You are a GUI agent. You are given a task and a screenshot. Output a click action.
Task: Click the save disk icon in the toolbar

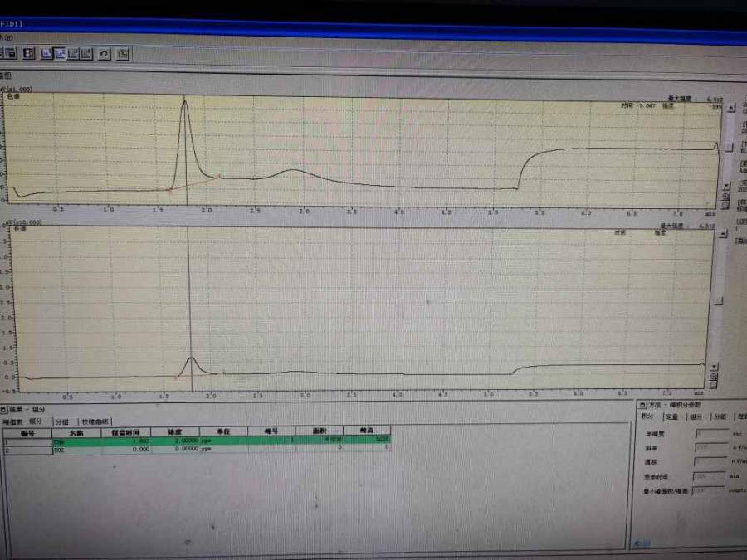[x=10, y=52]
